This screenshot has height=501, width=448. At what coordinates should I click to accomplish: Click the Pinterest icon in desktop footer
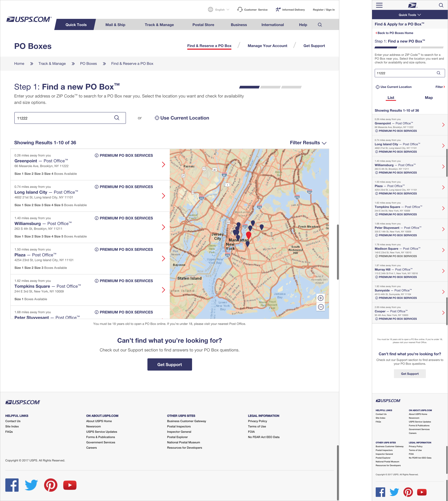point(51,485)
